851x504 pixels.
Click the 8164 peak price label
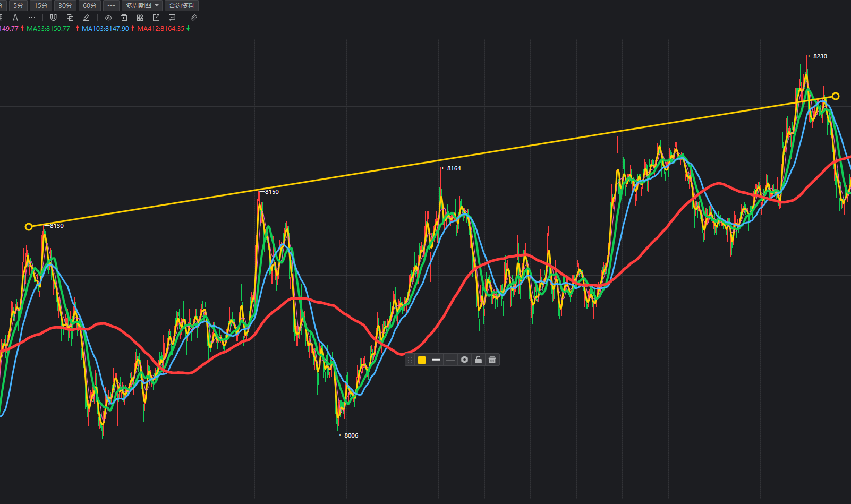[454, 168]
